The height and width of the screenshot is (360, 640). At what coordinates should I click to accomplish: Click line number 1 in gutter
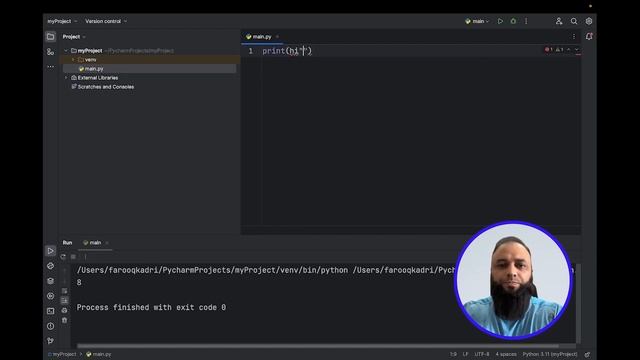click(251, 51)
